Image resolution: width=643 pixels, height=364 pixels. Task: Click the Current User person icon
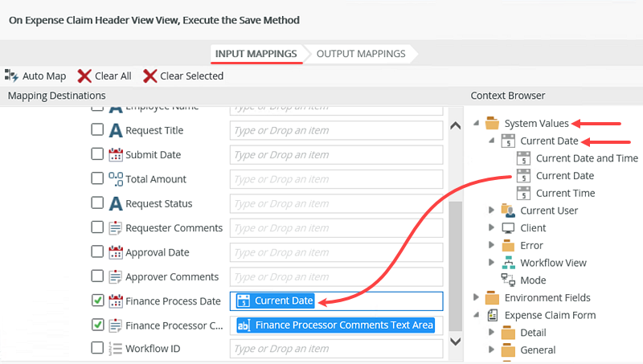[508, 211]
